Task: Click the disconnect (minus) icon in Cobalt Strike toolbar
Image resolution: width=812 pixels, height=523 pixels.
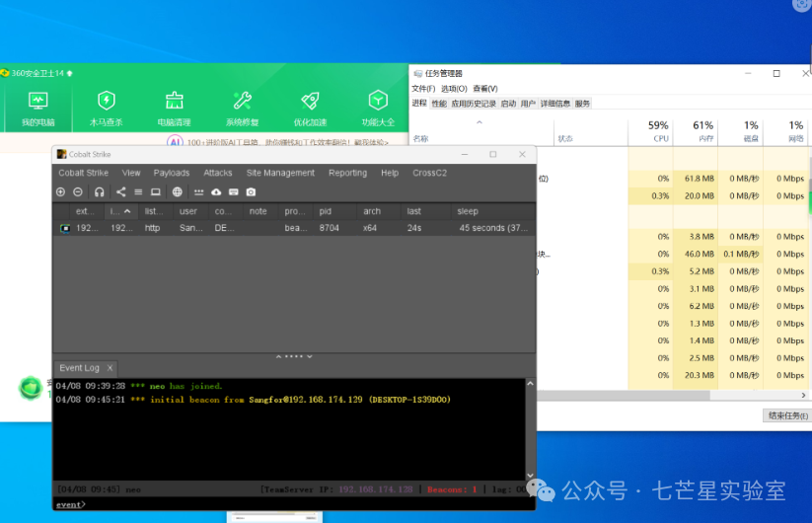Action: click(78, 192)
